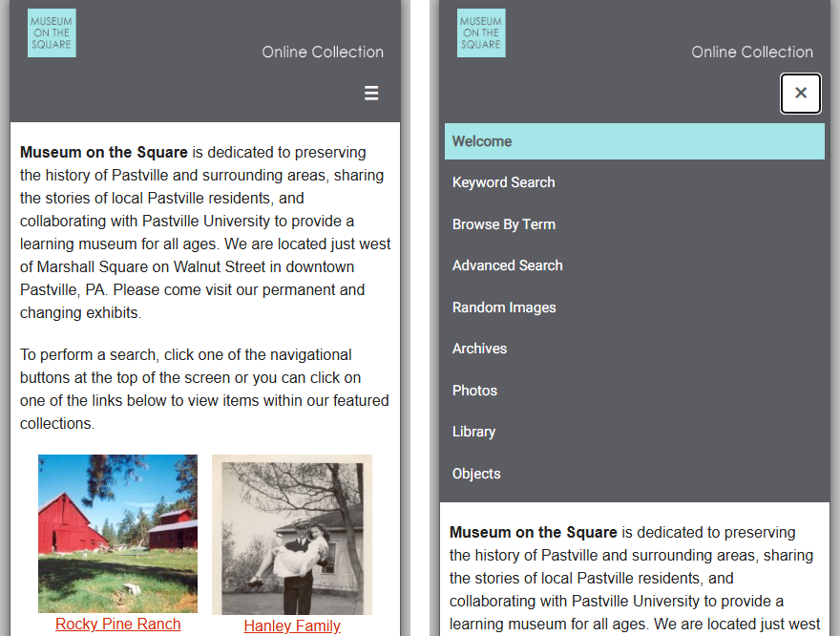Click the welcome paragraph in the left panel
The width and height of the screenshot is (840, 636).
click(x=204, y=232)
